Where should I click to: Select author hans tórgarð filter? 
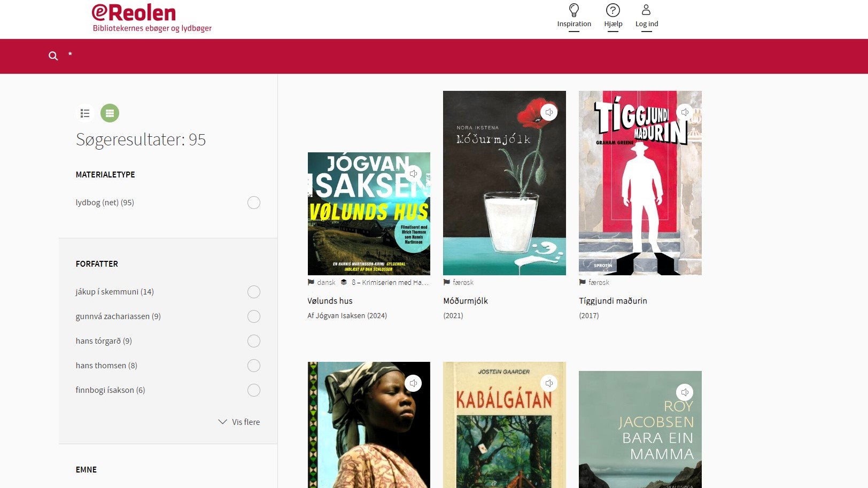point(254,341)
